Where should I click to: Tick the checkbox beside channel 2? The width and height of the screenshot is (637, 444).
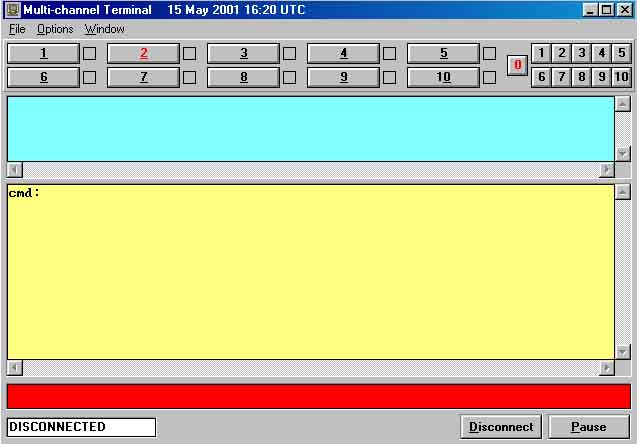(189, 54)
